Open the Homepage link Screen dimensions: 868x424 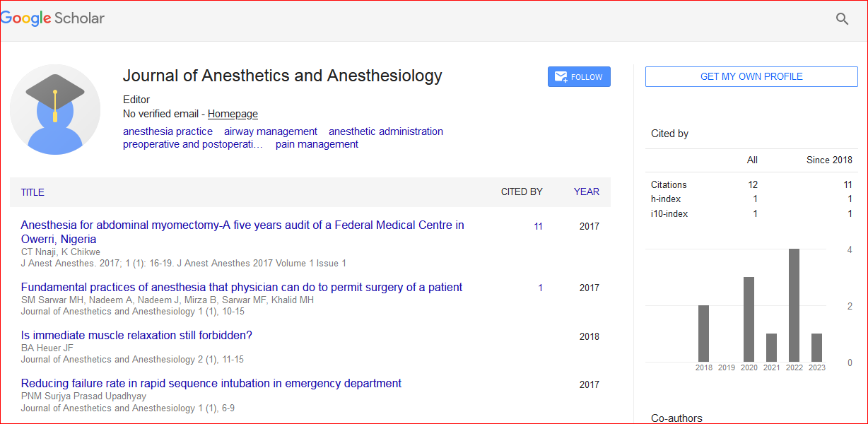click(233, 114)
